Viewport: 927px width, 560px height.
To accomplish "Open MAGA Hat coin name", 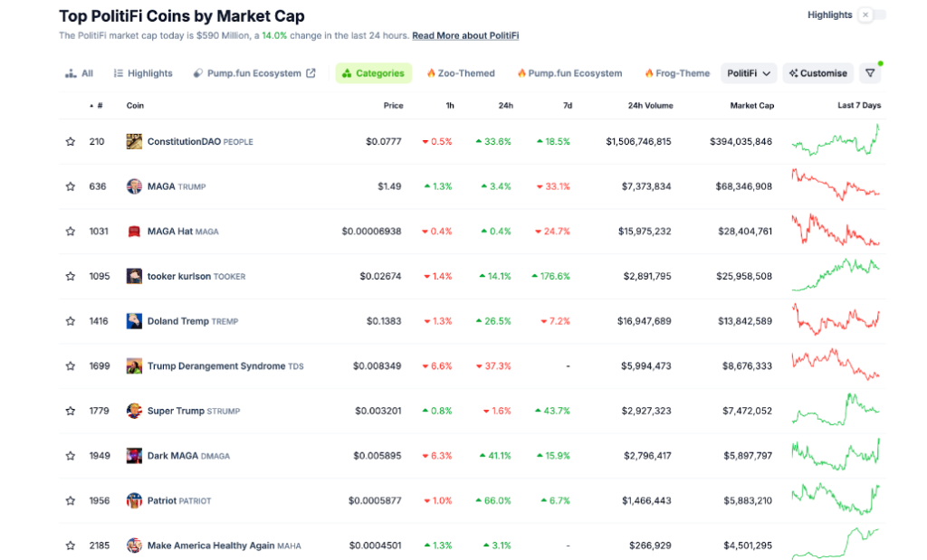I will pos(183,232).
